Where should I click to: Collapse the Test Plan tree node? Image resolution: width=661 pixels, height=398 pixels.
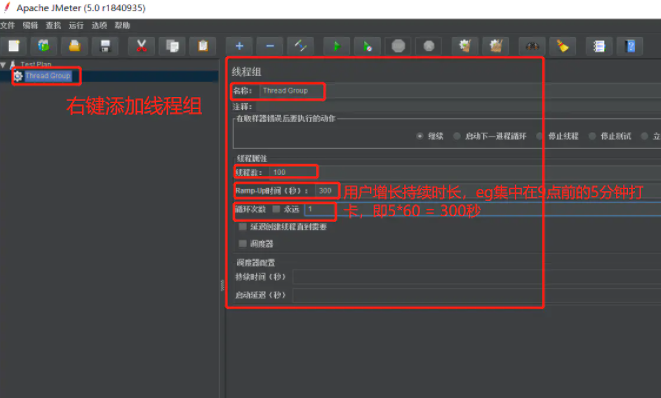point(3,65)
